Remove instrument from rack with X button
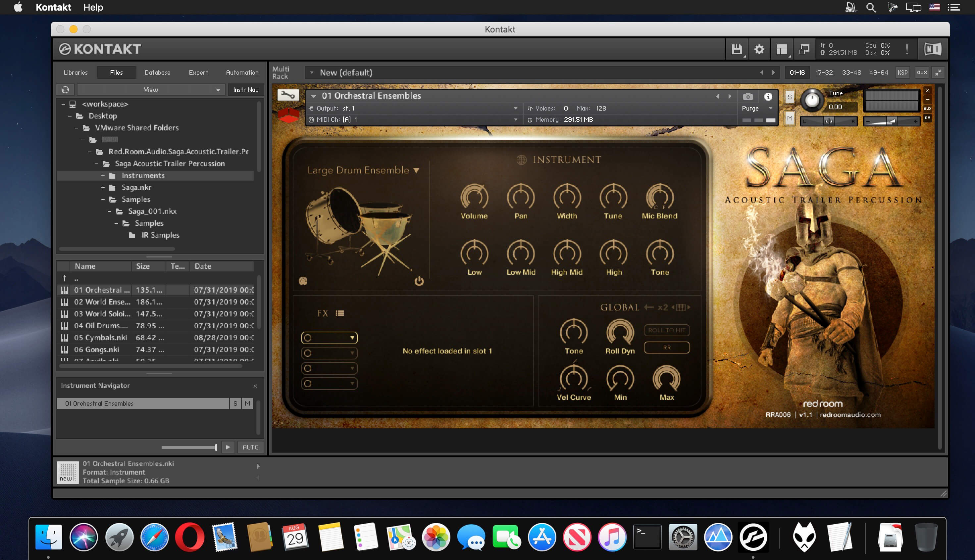This screenshot has width=975, height=560. pos(928,90)
